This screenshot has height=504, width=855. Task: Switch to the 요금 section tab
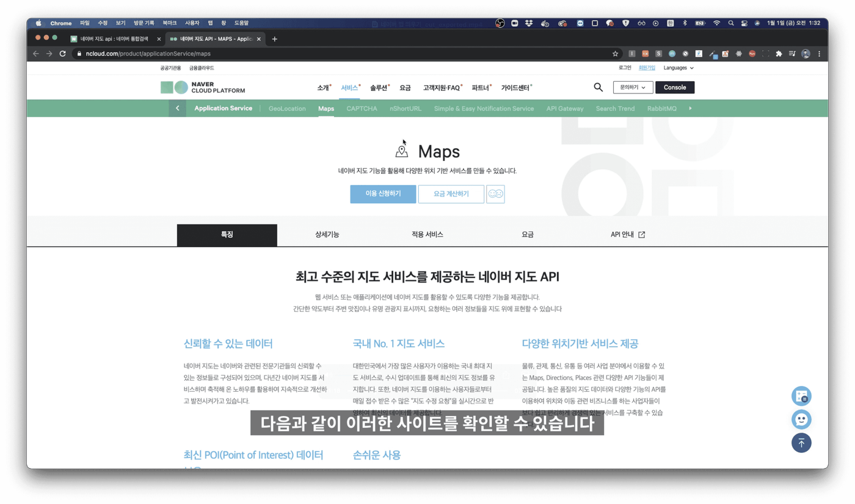point(528,235)
